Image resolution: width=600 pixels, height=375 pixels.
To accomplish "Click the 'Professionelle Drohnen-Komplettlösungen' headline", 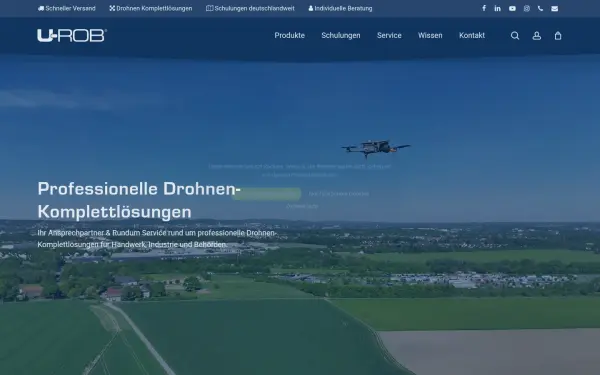I will [139, 200].
